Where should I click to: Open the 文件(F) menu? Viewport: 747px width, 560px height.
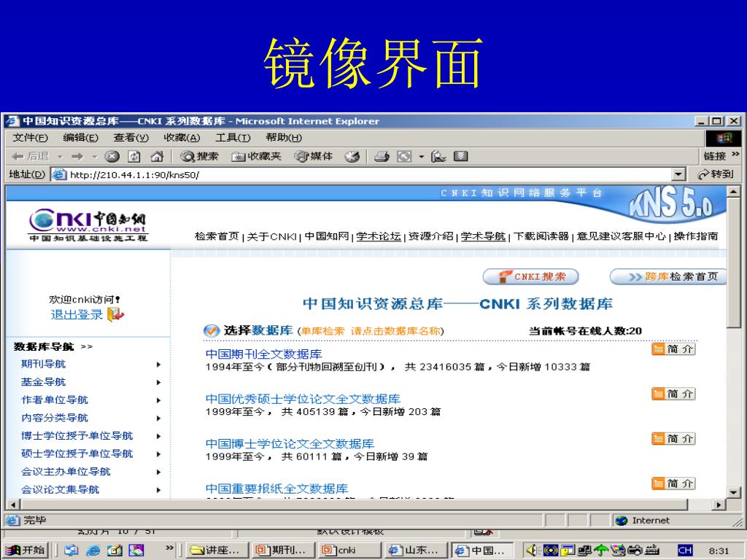(x=30, y=138)
